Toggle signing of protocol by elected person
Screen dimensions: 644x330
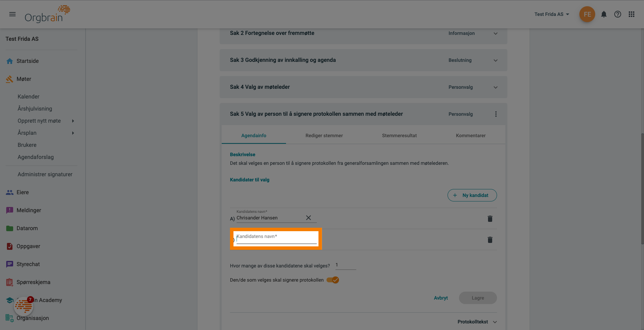(x=333, y=280)
